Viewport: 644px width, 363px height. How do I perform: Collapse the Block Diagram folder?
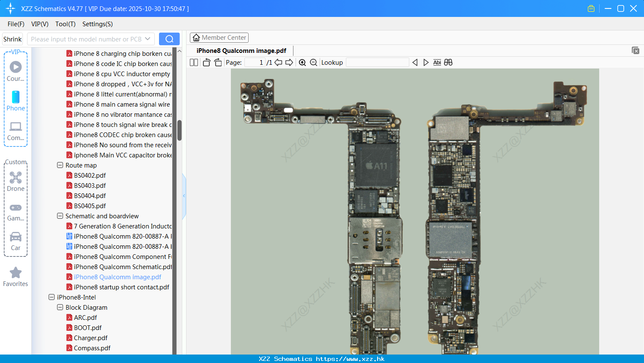tap(60, 307)
